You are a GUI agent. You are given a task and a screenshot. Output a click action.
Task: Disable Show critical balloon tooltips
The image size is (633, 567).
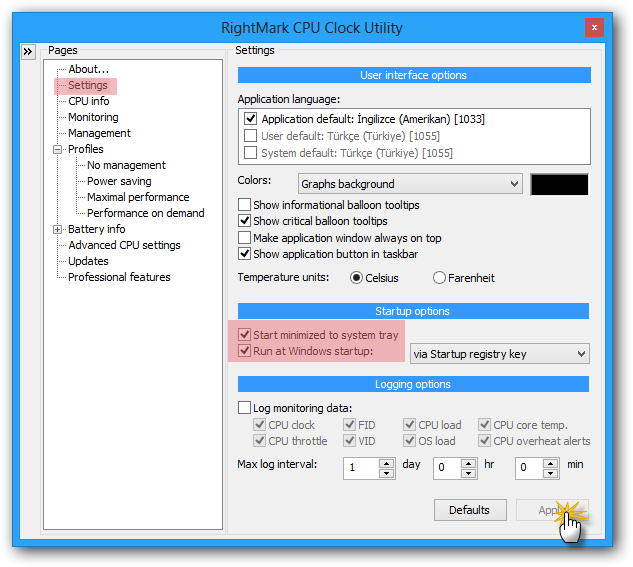click(244, 221)
